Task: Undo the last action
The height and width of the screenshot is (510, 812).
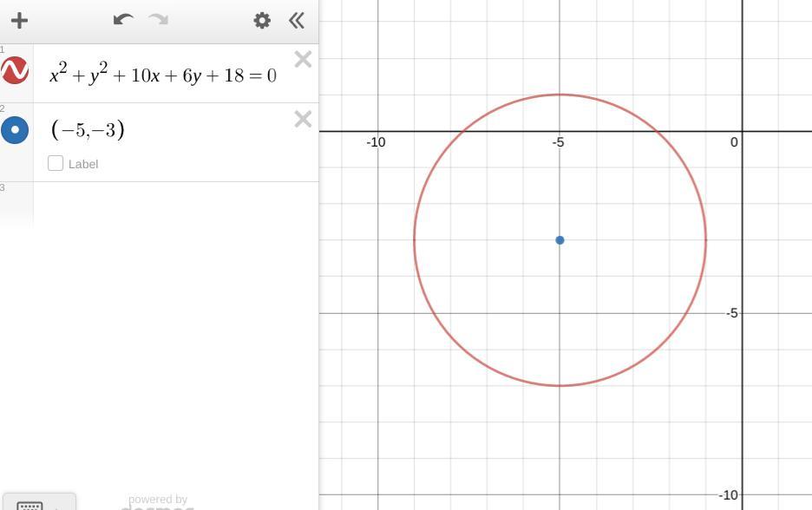Action: tap(123, 20)
